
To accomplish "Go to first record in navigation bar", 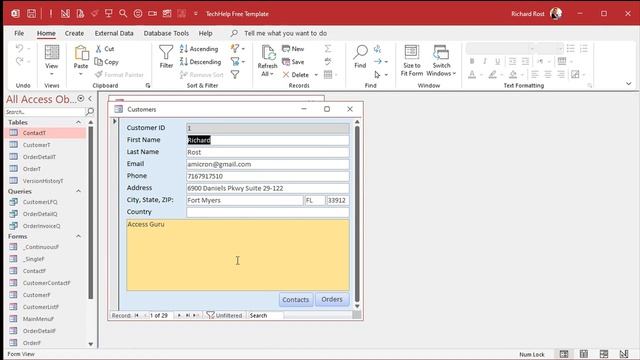I will coord(137,315).
